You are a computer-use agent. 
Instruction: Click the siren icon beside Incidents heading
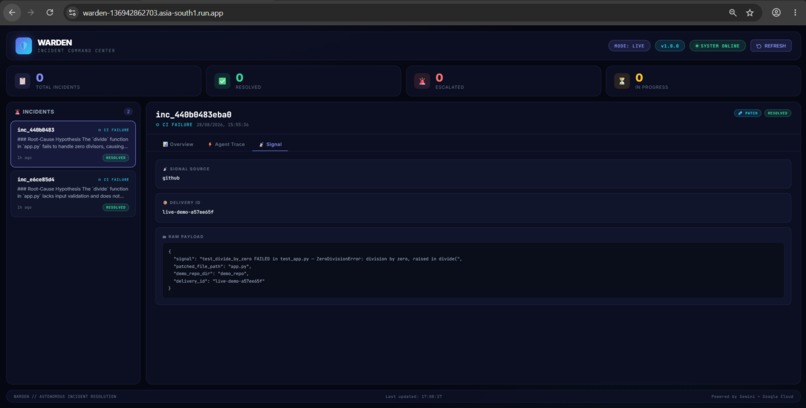(17, 112)
